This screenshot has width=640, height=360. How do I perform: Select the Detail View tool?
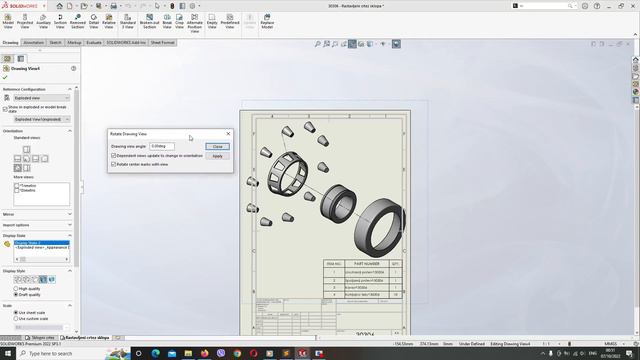click(94, 21)
